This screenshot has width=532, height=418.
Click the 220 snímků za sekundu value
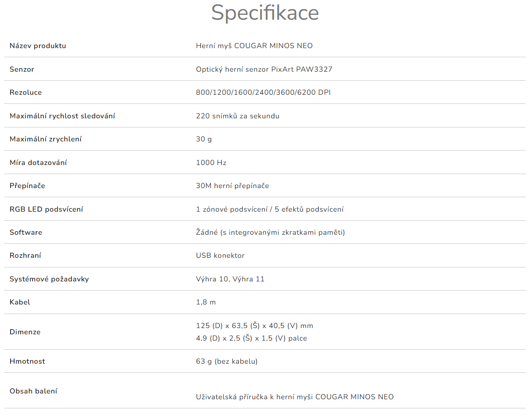point(237,116)
